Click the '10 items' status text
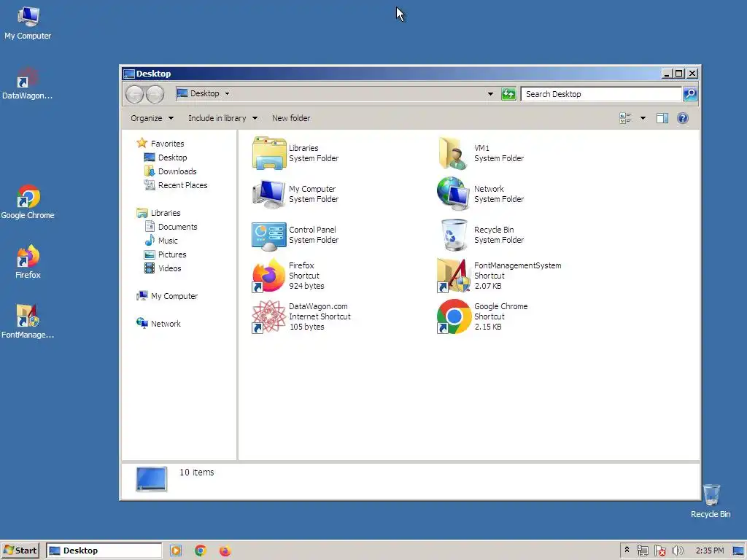Image resolution: width=747 pixels, height=560 pixels. pos(196,472)
